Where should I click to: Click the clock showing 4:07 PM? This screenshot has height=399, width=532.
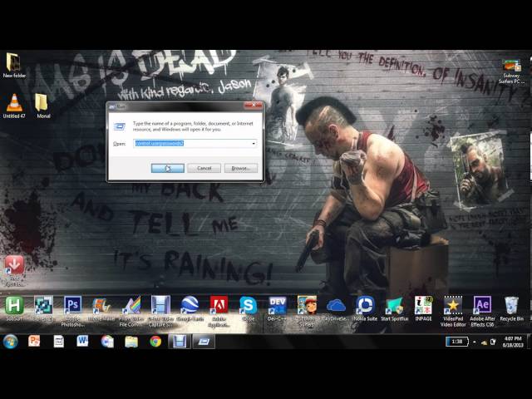(513, 342)
